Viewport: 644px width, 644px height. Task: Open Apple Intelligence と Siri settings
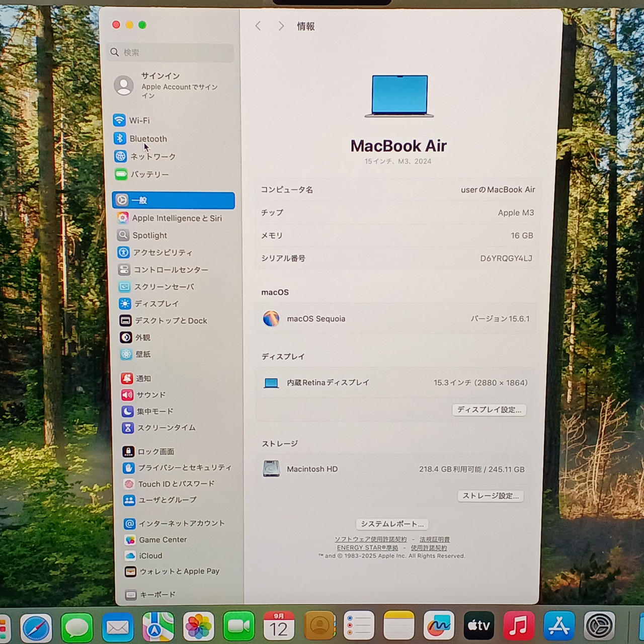pos(176,218)
